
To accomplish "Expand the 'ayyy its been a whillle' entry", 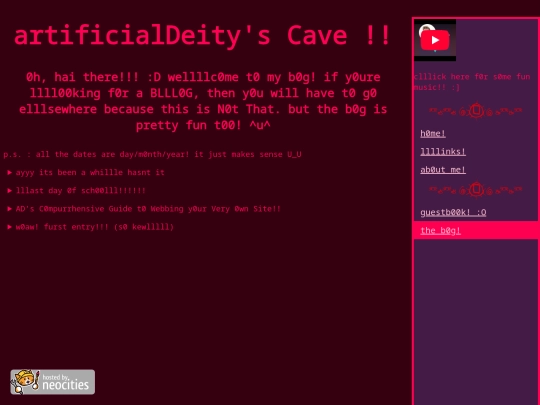I will (x=86, y=173).
